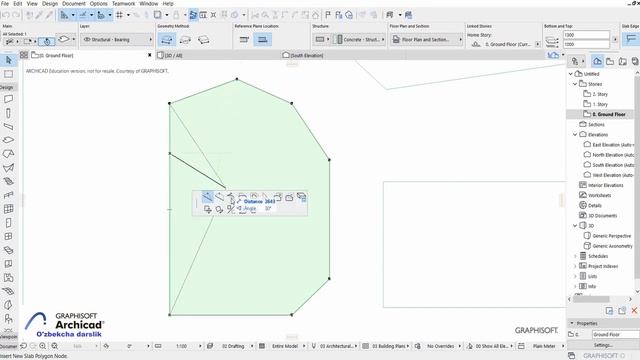Screen dimensions: 640x360
Task: Open Project Map view in the navigator
Action: click(x=597, y=61)
